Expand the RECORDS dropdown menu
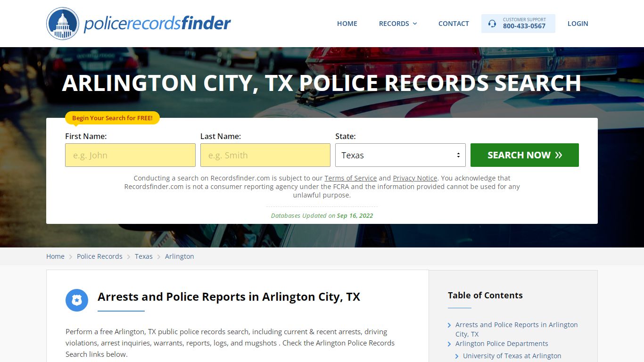The image size is (644, 362). [398, 24]
